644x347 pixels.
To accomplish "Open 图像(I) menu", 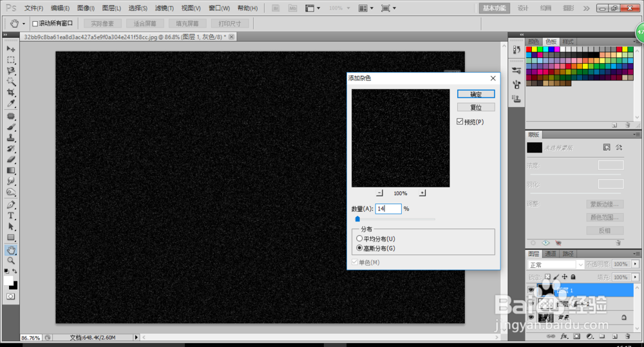I will coord(86,8).
